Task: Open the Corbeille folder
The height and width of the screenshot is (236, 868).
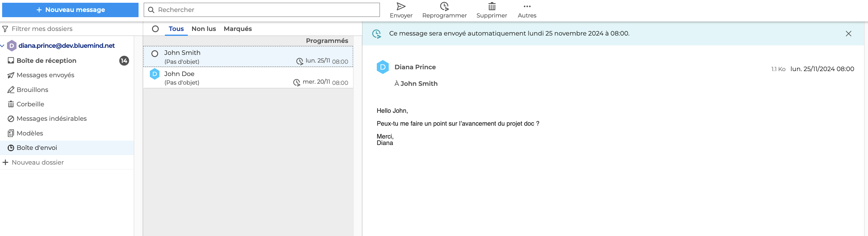Action: [30, 104]
